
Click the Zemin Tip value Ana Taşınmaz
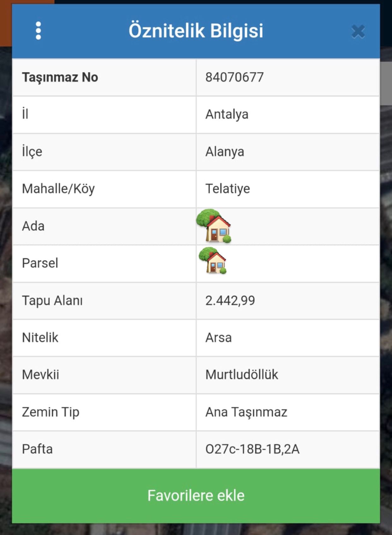coord(246,412)
